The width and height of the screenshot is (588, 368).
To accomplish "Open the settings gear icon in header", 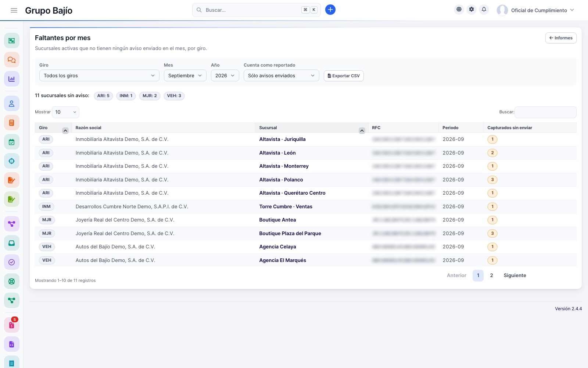I will pos(472,10).
